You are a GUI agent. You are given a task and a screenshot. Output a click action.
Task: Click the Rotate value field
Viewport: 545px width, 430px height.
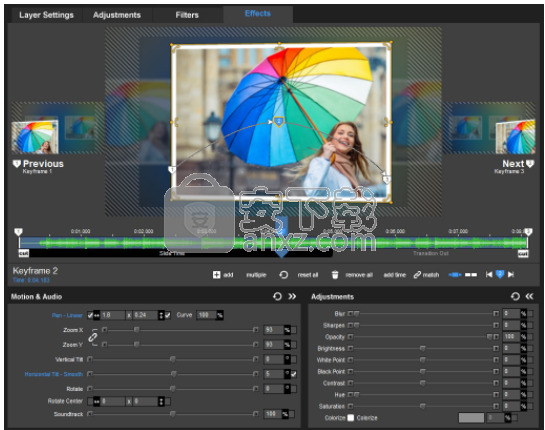click(x=274, y=389)
